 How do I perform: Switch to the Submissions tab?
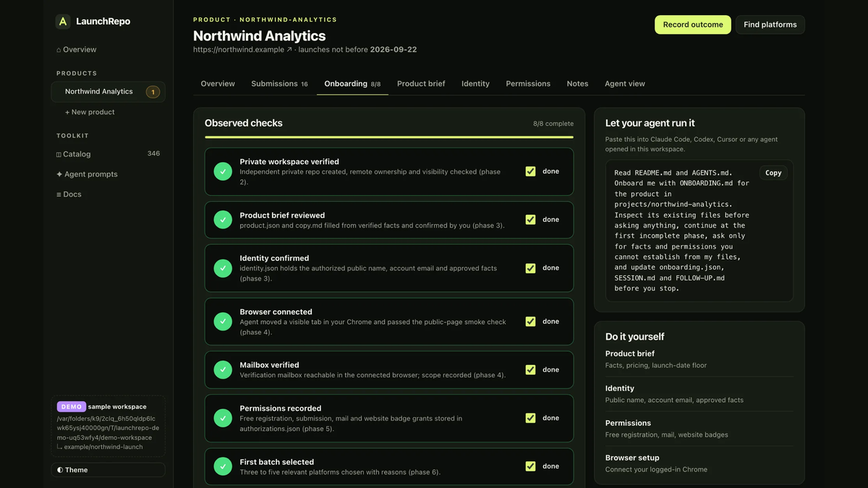[x=279, y=84]
